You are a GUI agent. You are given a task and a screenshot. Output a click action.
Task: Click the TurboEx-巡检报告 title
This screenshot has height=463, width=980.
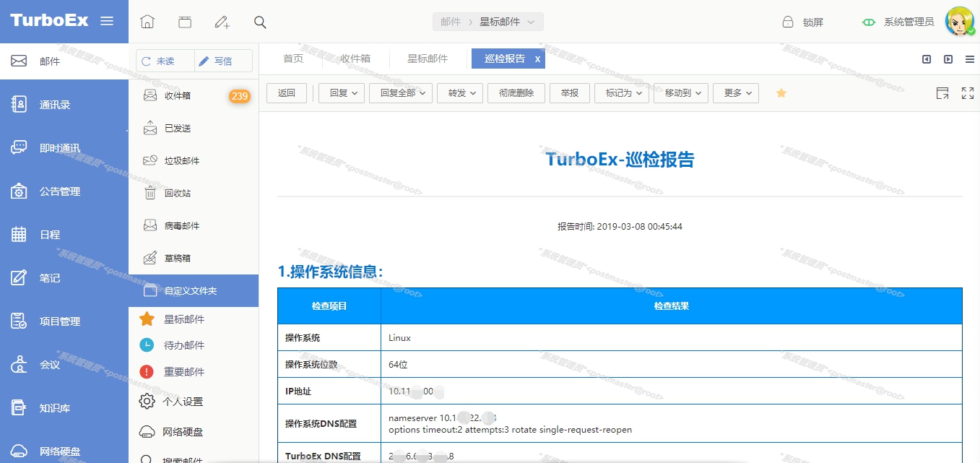tap(620, 159)
